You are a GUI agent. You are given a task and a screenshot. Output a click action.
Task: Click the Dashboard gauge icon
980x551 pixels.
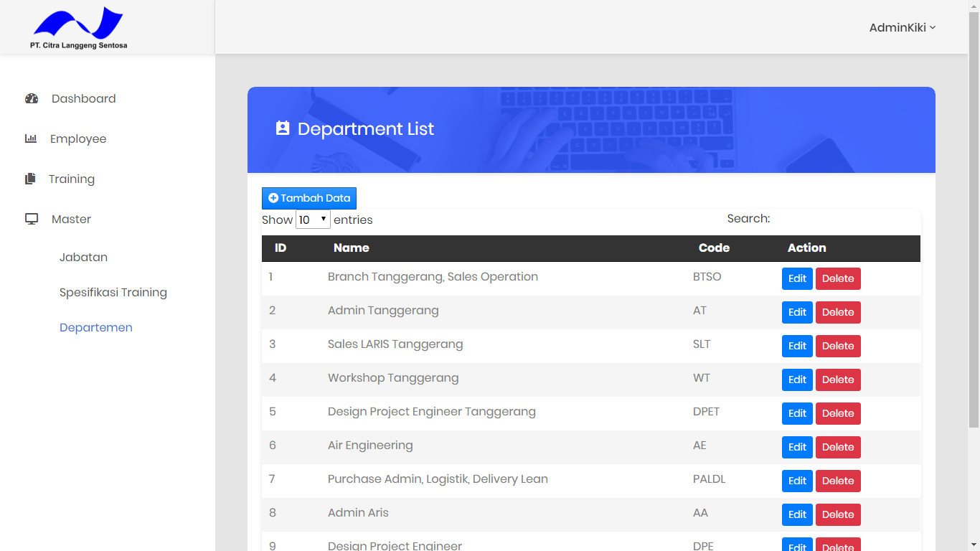coord(32,99)
